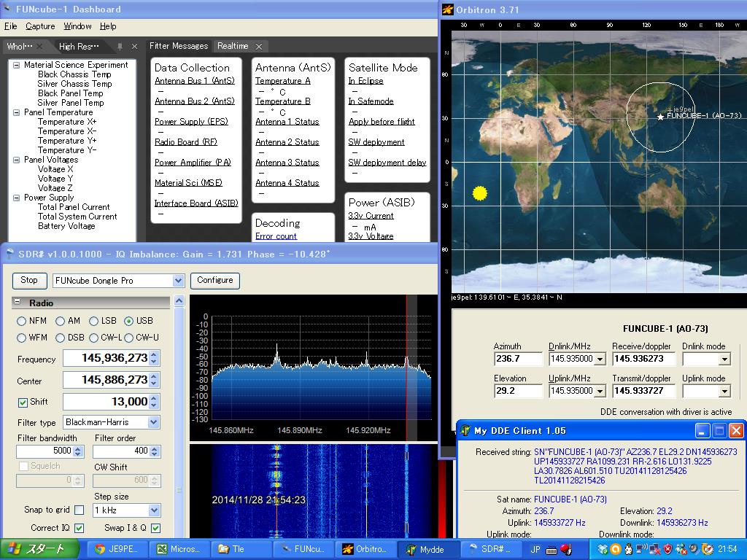This screenshot has width=747, height=560.
Task: Click the Error count link
Action: pos(276,236)
